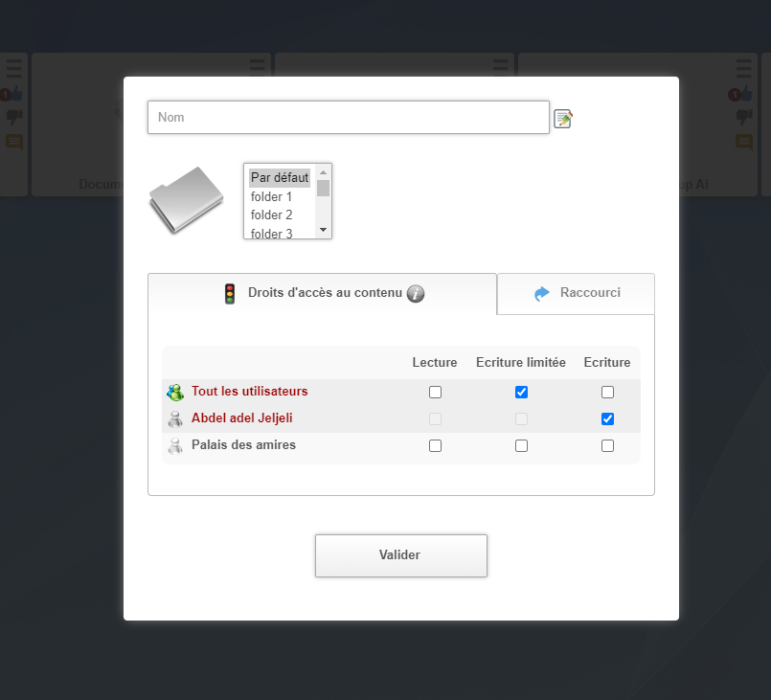Click the description edit icon beside Nom field
771x700 pixels.
pyautogui.click(x=563, y=119)
